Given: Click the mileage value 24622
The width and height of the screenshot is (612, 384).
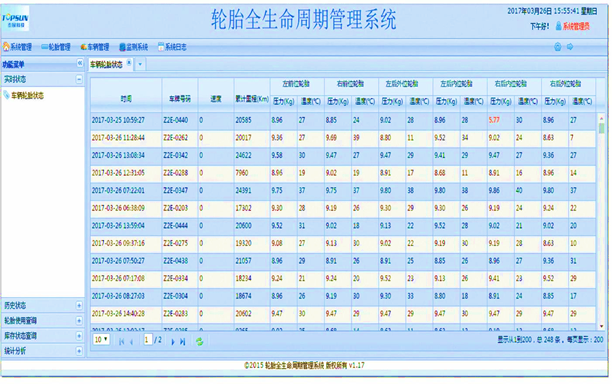Looking at the screenshot, I should 243,155.
